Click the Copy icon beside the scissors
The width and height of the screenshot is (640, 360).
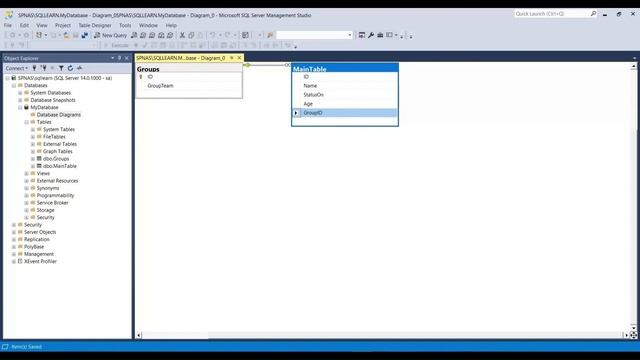(191, 36)
